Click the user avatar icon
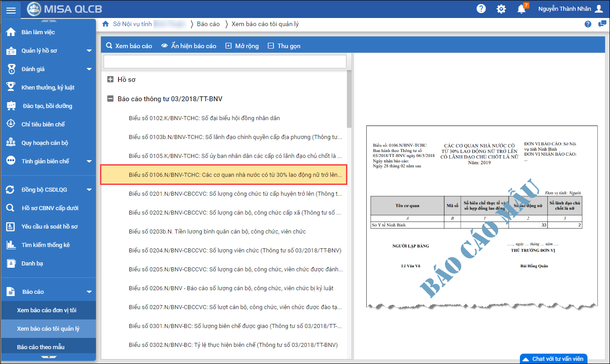This screenshot has height=364, width=610. (599, 9)
